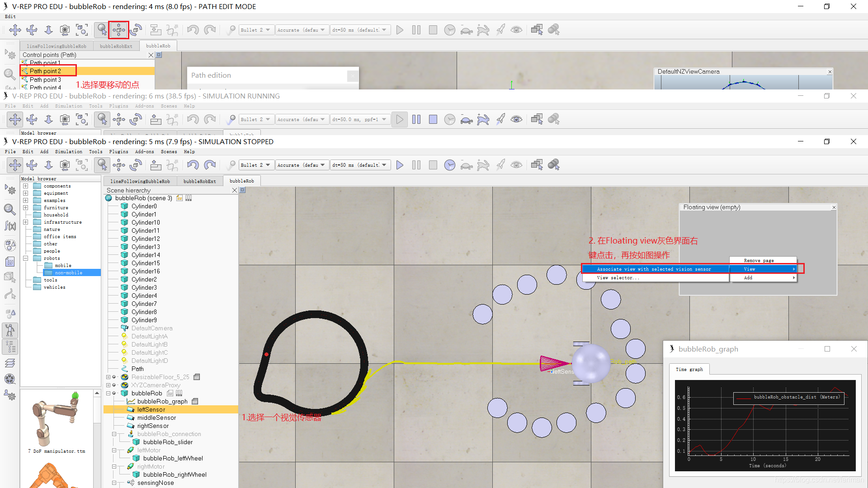Open page selector in stopped window toolbar
This screenshot has height=488, width=868.
(537, 165)
